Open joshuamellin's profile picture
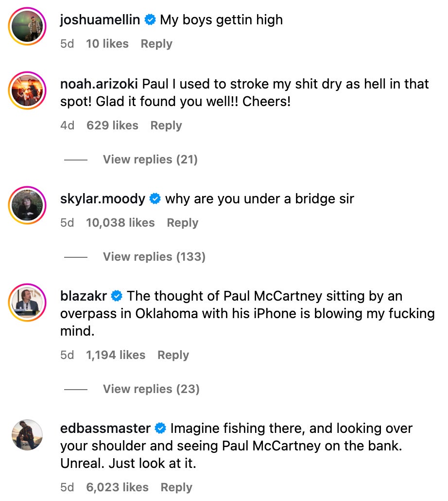This screenshot has width=448, height=501. [27, 28]
